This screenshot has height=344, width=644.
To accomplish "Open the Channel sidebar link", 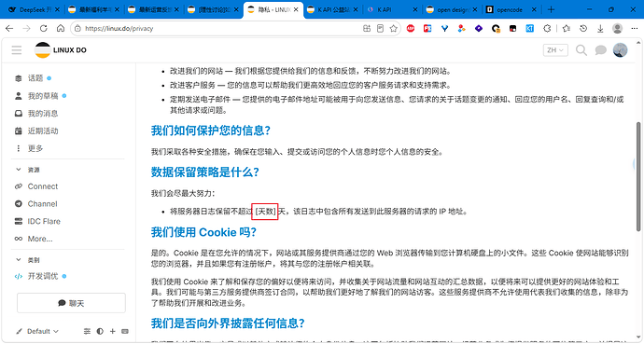I will (x=42, y=204).
